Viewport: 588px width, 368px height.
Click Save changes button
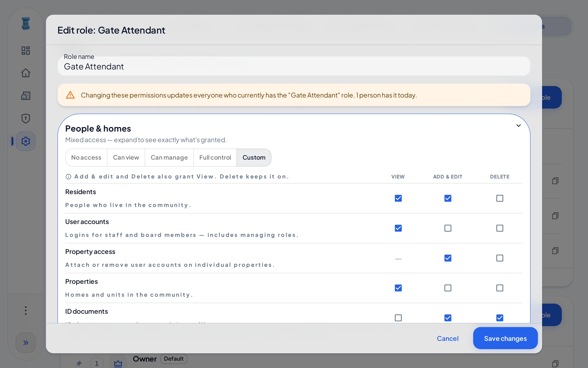pos(505,338)
